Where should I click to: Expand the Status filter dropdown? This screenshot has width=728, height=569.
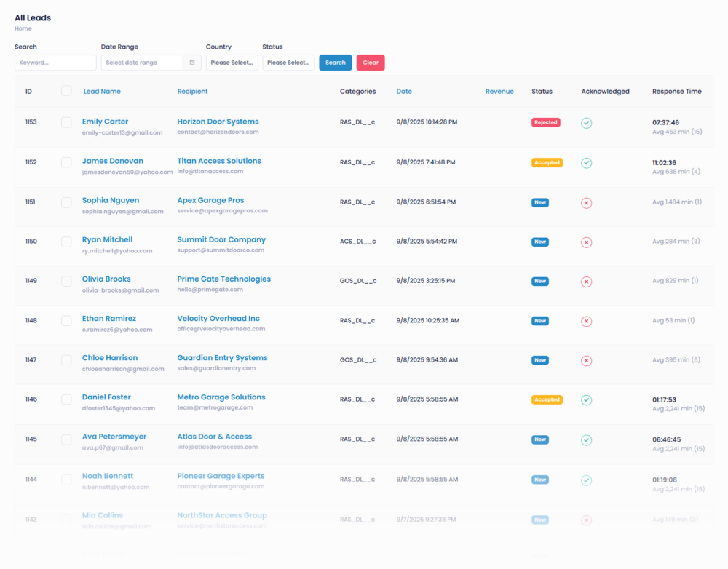[288, 63]
